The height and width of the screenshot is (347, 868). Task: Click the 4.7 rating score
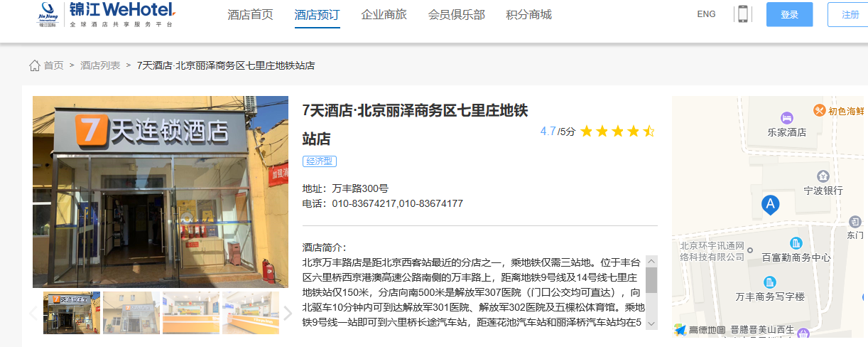548,132
